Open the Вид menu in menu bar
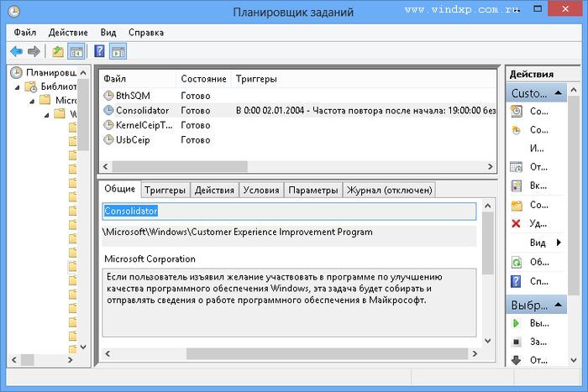This screenshot has height=392, width=588. pyautogui.click(x=108, y=33)
